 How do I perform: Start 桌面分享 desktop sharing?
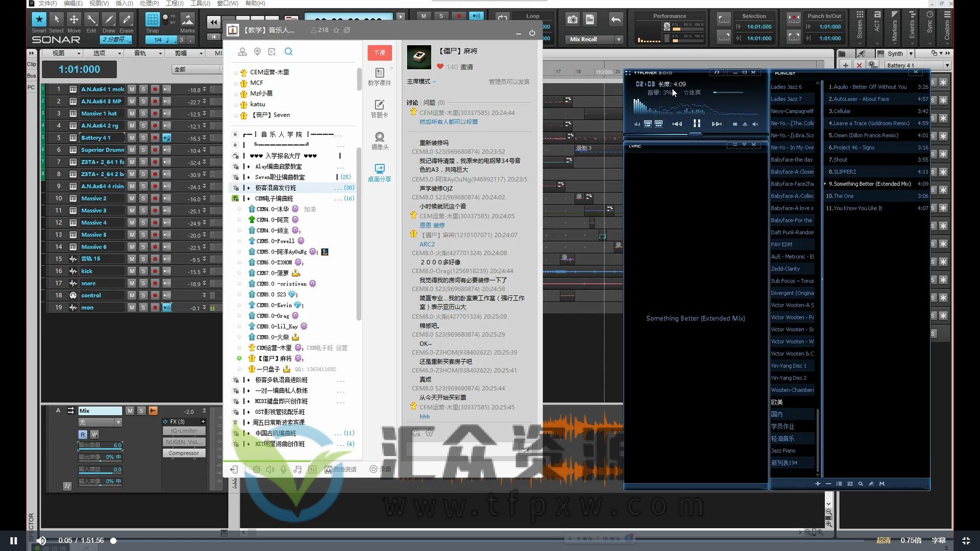coord(379,173)
